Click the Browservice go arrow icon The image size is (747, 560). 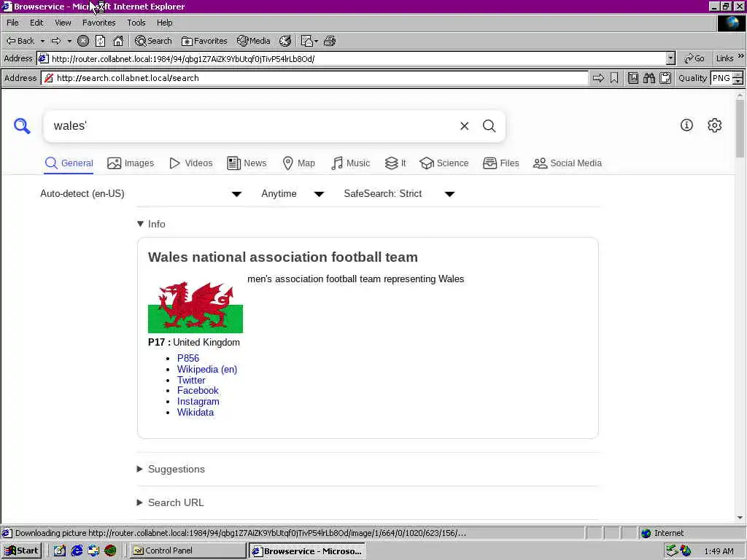[x=598, y=78]
